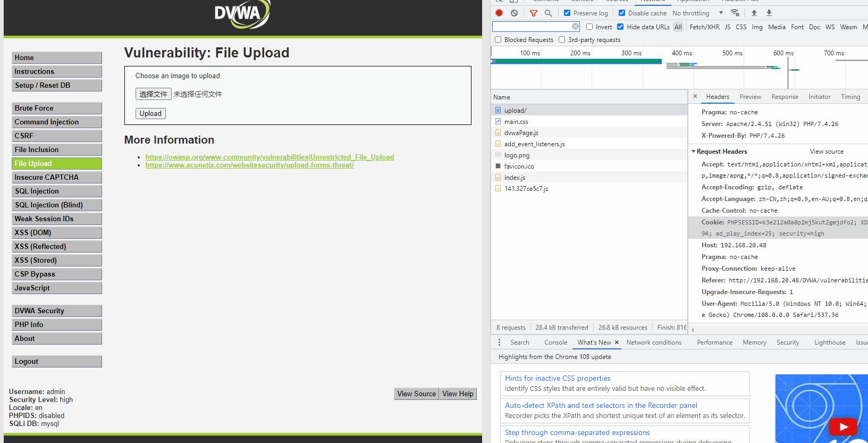Filter requests by Img type
Screen dimensions: 868x443
click(757, 27)
